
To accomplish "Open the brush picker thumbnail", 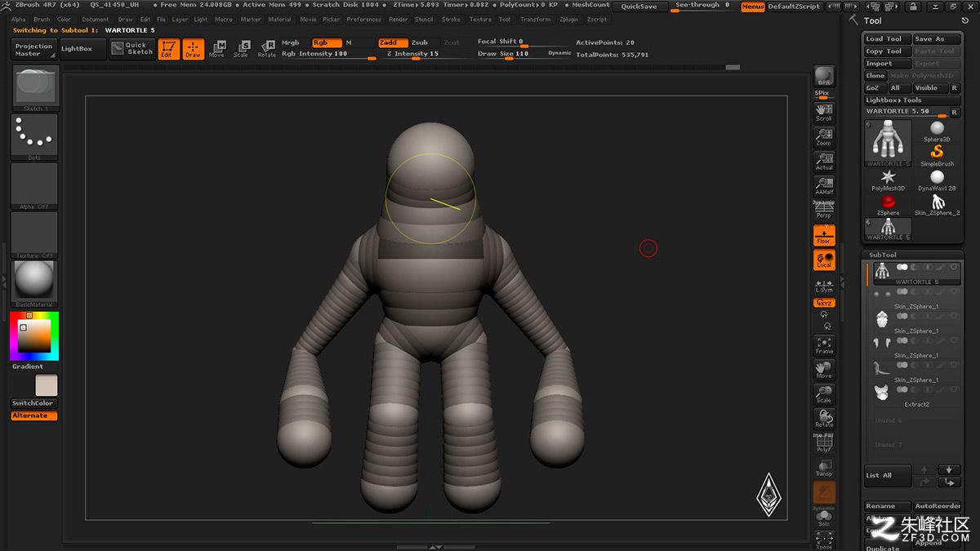I will tap(34, 88).
